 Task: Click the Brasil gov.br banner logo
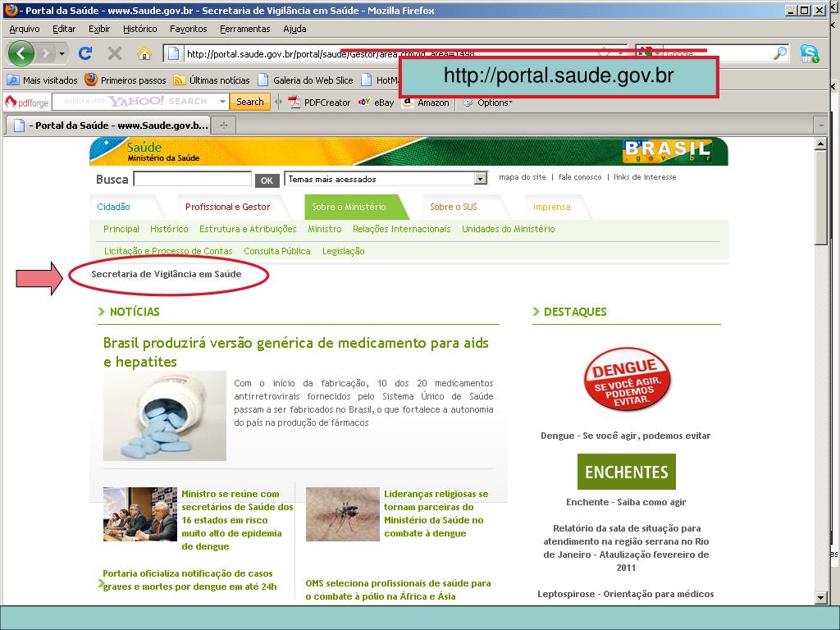667,151
